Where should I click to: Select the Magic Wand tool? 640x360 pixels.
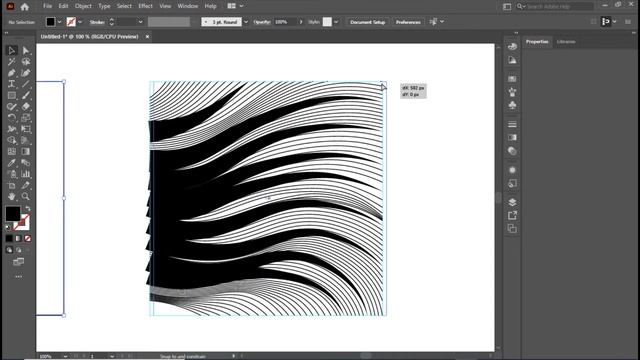11,62
